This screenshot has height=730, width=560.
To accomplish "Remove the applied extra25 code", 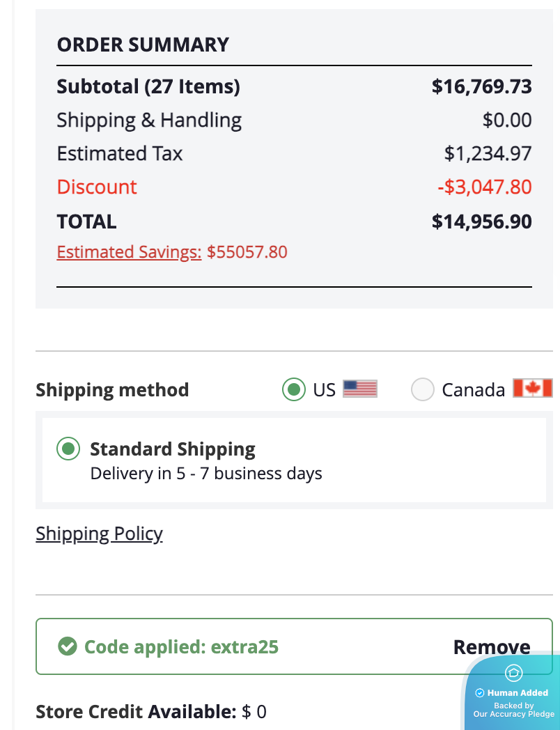I will (x=492, y=647).
